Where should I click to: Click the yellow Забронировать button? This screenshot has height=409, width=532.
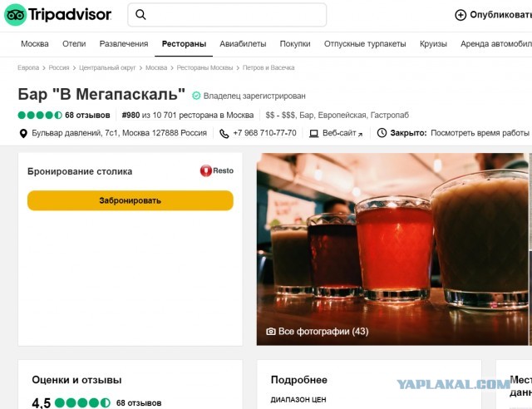click(x=131, y=200)
